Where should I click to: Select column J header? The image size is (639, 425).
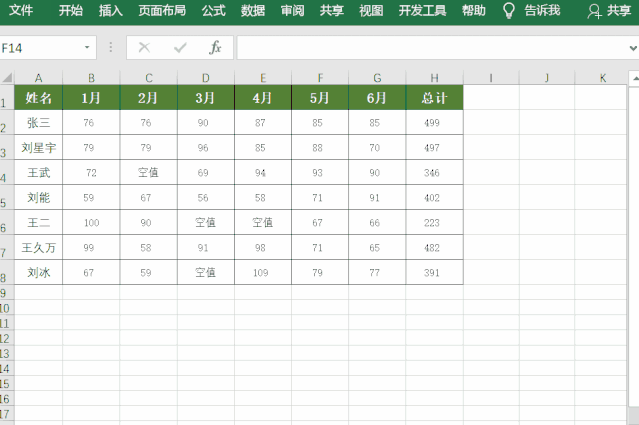[547, 78]
